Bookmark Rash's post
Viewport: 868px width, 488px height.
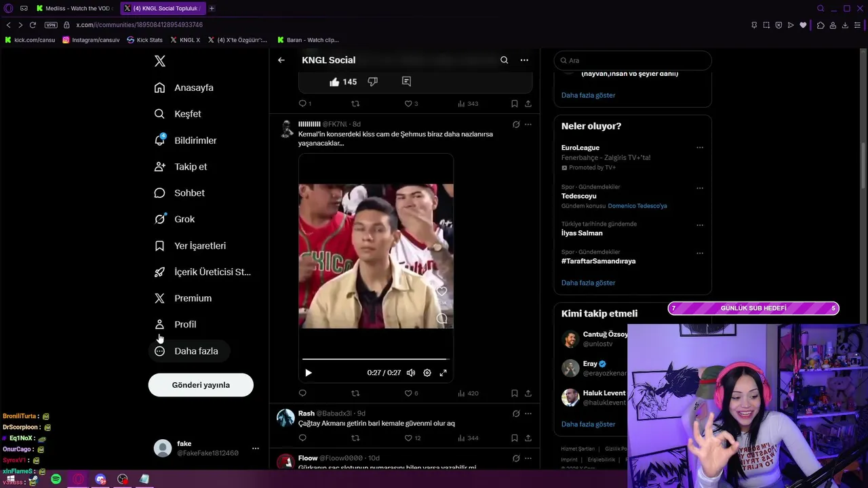[x=515, y=438]
